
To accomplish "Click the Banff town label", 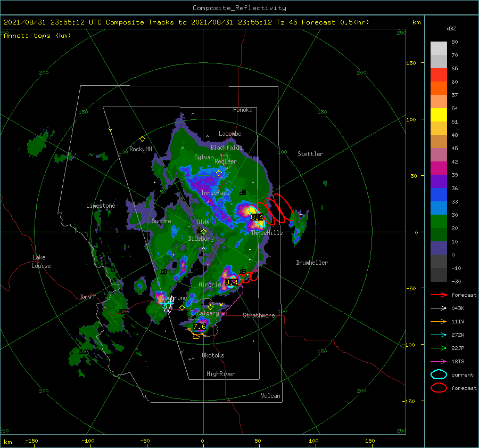I will click(88, 297).
